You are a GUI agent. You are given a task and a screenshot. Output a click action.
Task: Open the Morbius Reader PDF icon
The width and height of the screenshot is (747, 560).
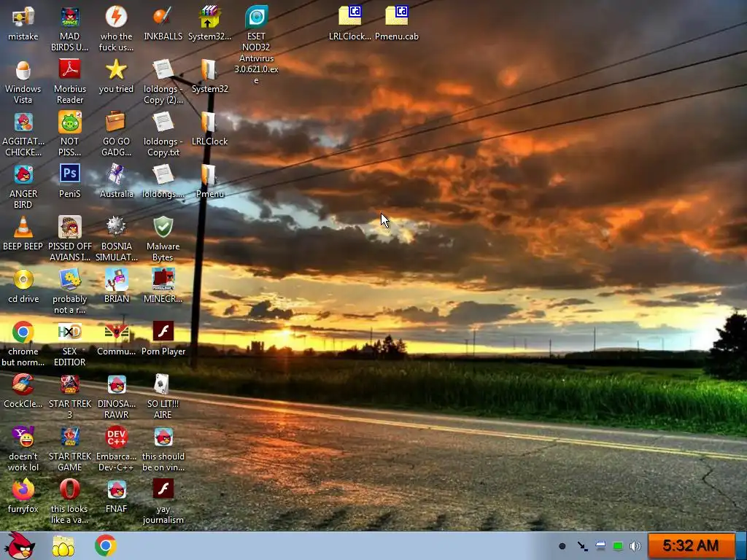69,71
